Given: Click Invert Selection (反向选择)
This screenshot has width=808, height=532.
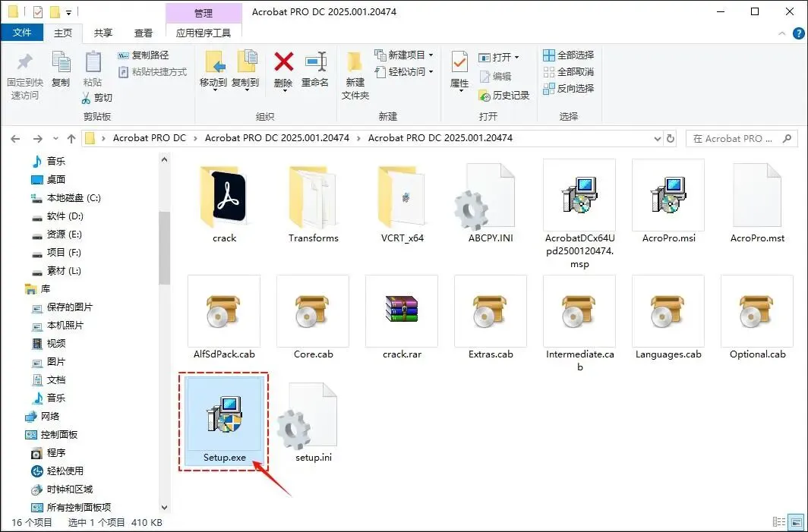Looking at the screenshot, I should tap(569, 89).
